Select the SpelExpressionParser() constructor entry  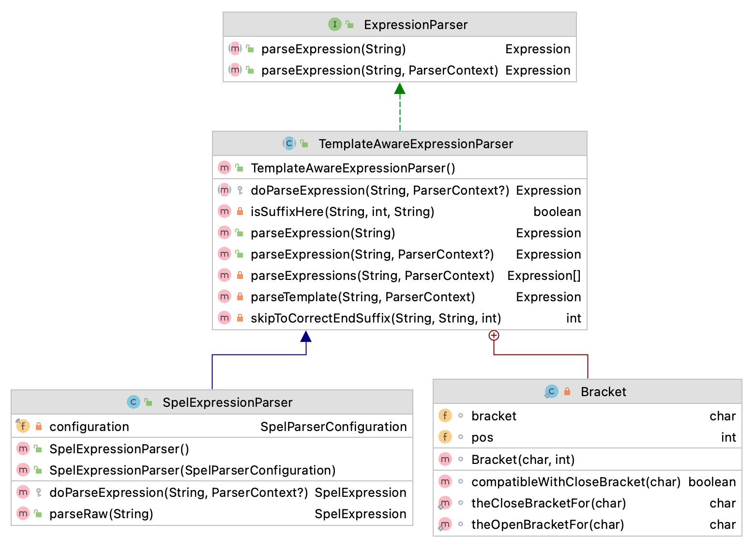pos(119,449)
